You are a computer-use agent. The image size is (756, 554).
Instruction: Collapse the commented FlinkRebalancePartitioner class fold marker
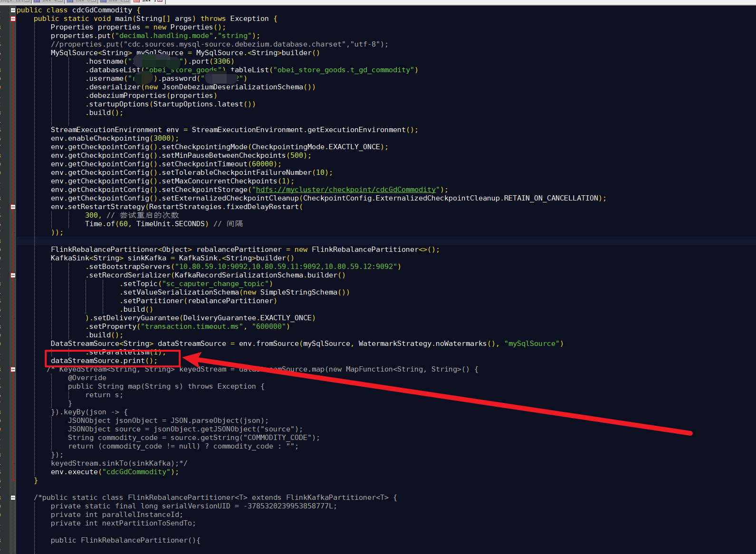(x=13, y=497)
